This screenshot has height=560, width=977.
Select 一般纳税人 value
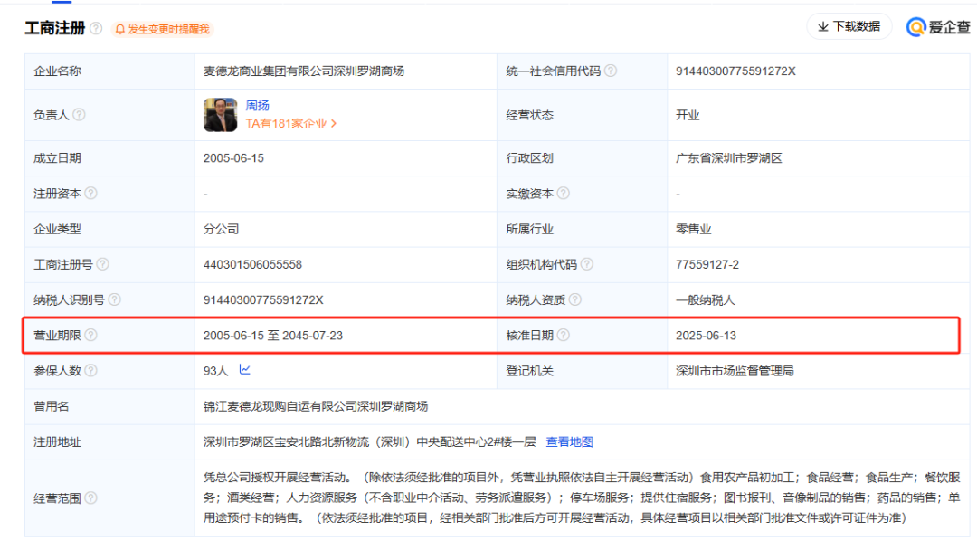(x=706, y=300)
